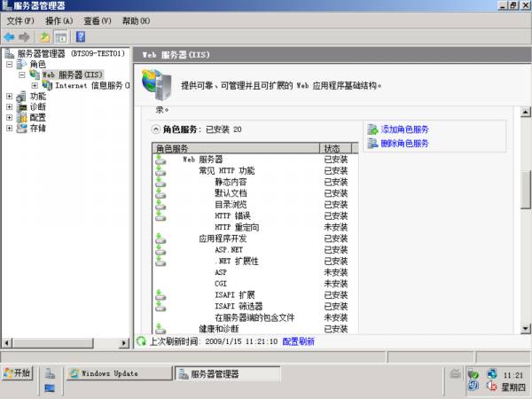Select the 在服务器端的包含文件 row
This screenshot has width=532, height=399.
tap(255, 317)
